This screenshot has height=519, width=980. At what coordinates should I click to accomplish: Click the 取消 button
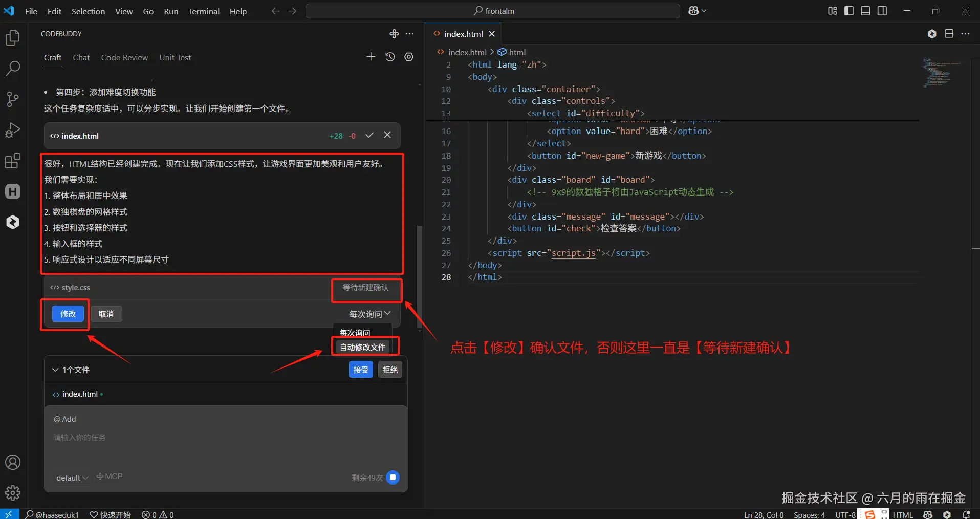[x=106, y=314]
